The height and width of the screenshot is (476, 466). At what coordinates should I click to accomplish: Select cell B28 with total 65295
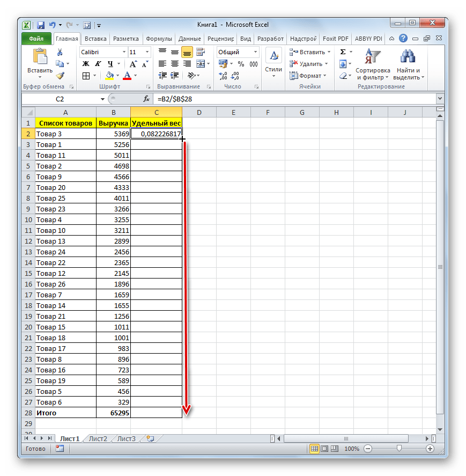click(x=113, y=413)
